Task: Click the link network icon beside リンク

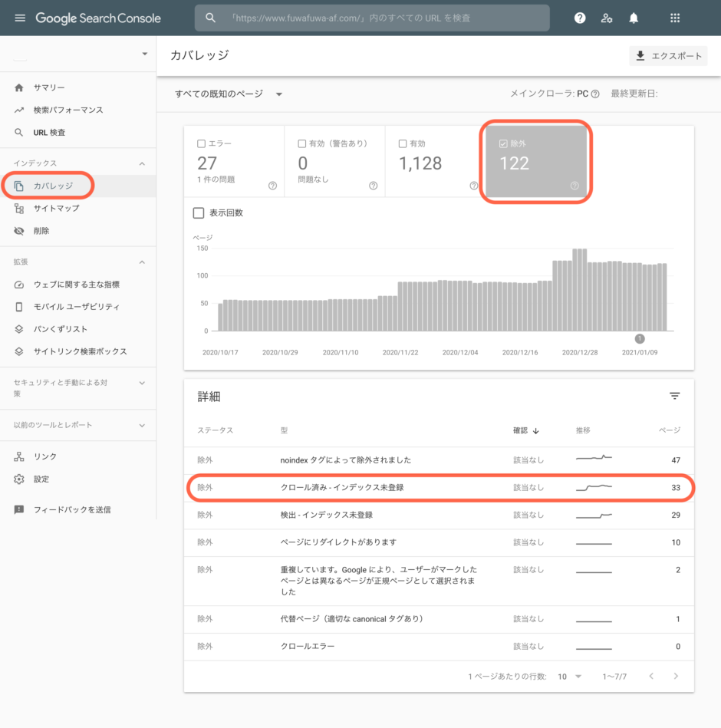Action: pyautogui.click(x=19, y=456)
